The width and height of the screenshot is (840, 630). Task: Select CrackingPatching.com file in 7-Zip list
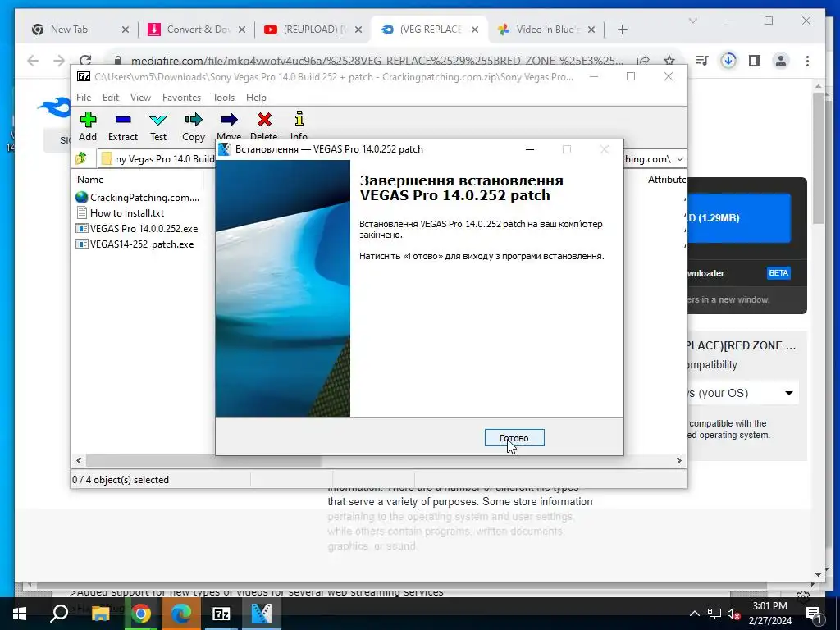(x=138, y=197)
